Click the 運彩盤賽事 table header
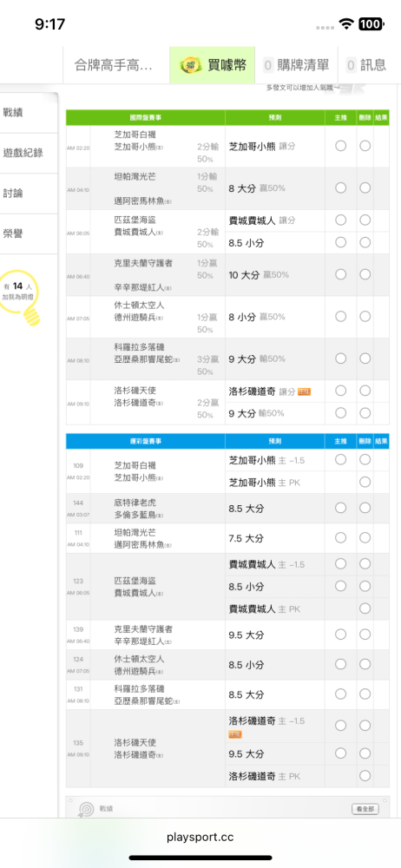Viewport: 401px width, 868px height. [x=146, y=441]
